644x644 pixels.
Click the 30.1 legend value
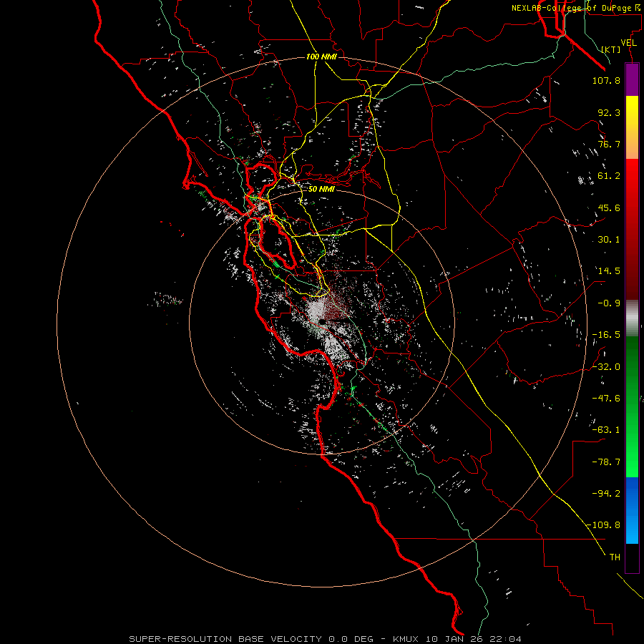tap(609, 240)
